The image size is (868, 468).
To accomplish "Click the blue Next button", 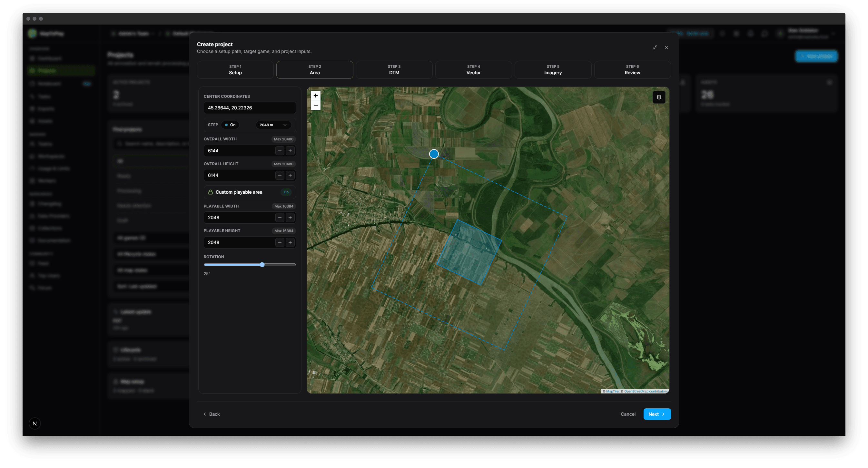I will click(x=657, y=414).
